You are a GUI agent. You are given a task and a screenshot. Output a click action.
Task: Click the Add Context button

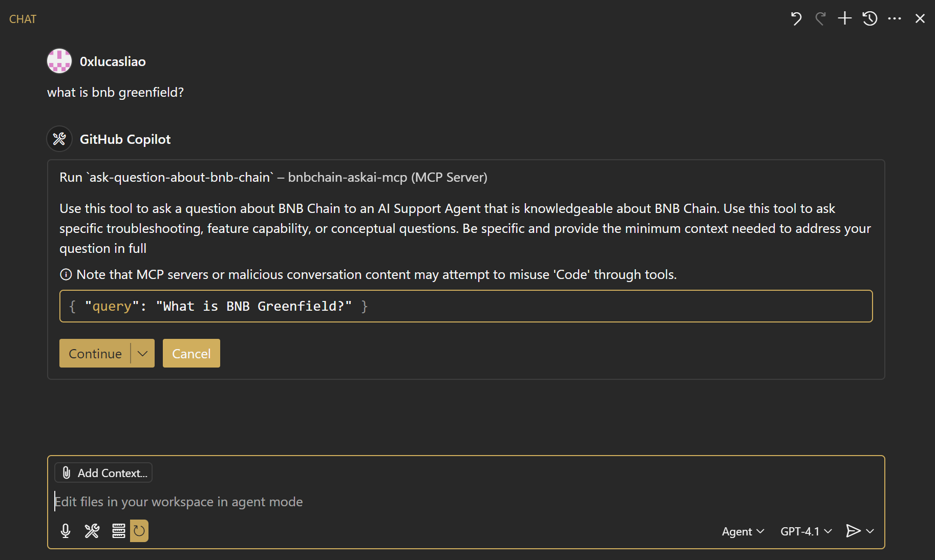pyautogui.click(x=103, y=472)
